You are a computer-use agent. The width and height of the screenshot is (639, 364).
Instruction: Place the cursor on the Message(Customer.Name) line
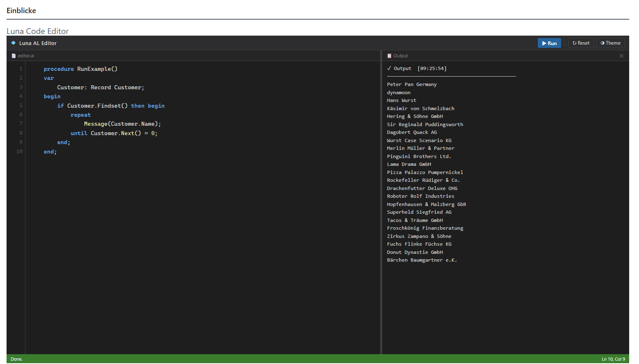click(x=123, y=124)
